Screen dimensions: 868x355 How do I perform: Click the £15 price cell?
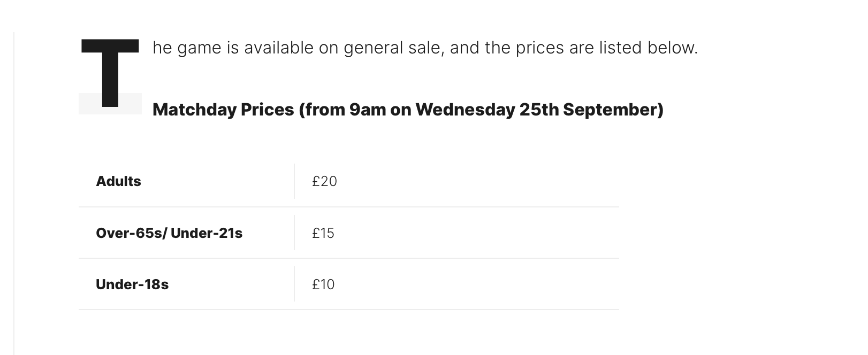click(323, 233)
